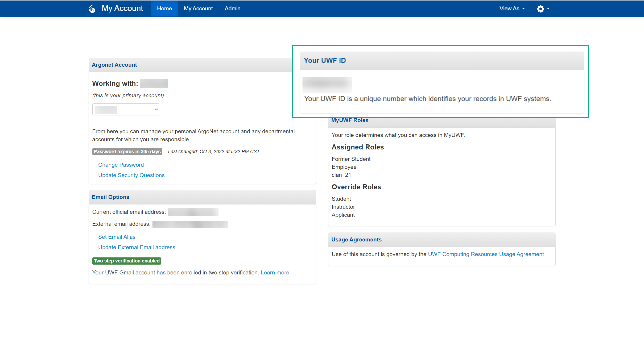Viewport: 644px width, 355px height.
Task: Select the Applicant override role text
Action: 343,215
